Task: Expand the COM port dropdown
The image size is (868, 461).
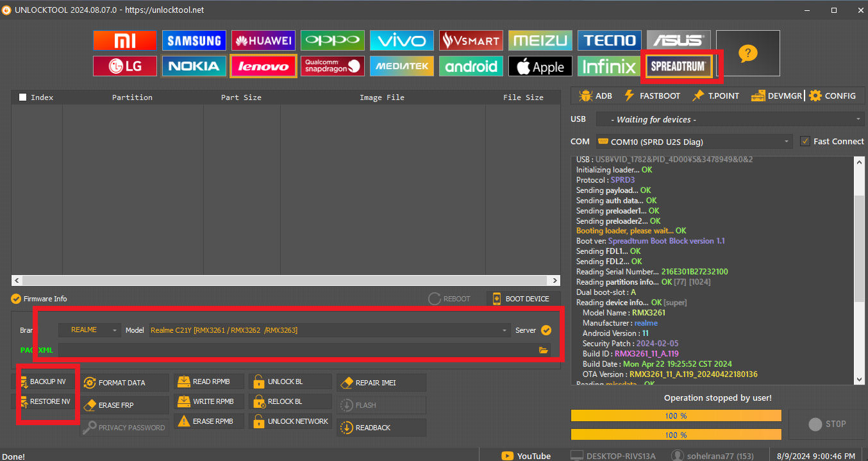Action: (x=694, y=142)
